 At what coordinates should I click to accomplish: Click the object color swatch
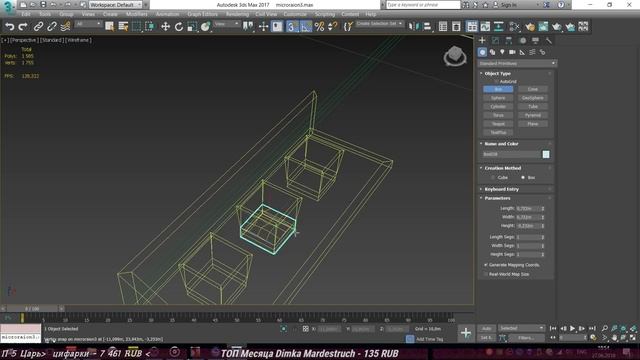(546, 154)
